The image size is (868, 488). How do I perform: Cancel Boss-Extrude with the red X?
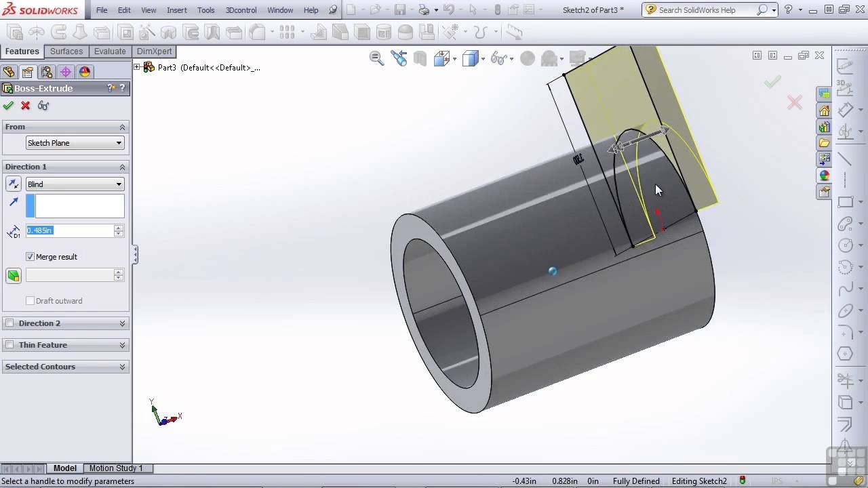point(26,106)
